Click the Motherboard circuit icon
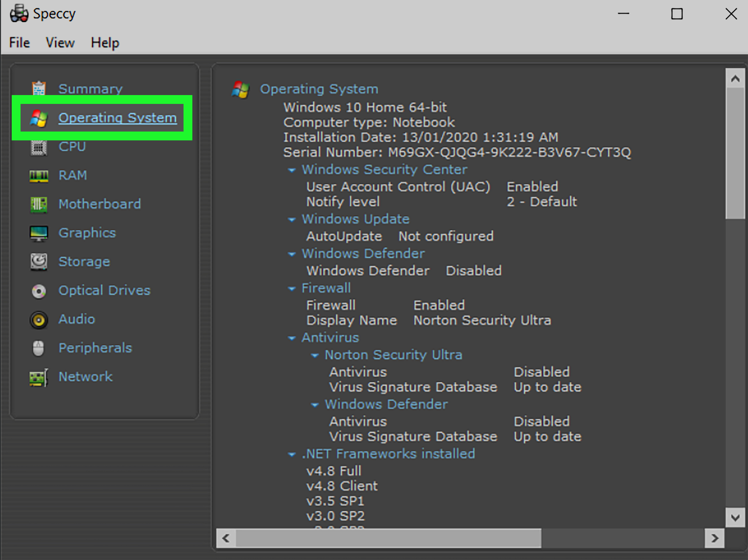This screenshot has width=748, height=560. pos(39,205)
